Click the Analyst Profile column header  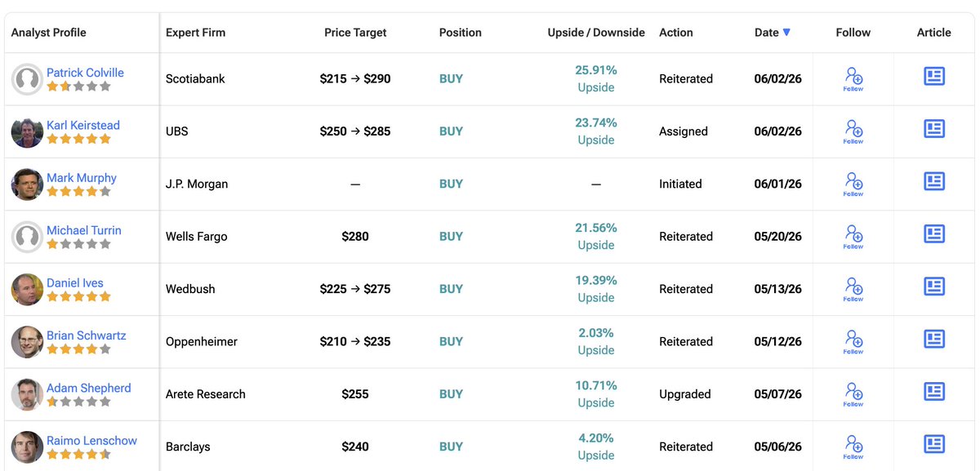[x=48, y=33]
